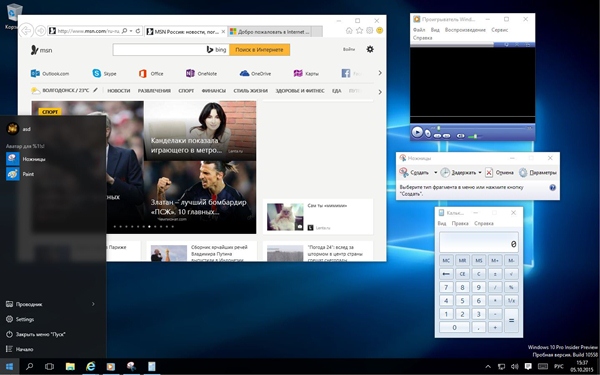Open the Карты shortcut on MSN

pos(306,73)
